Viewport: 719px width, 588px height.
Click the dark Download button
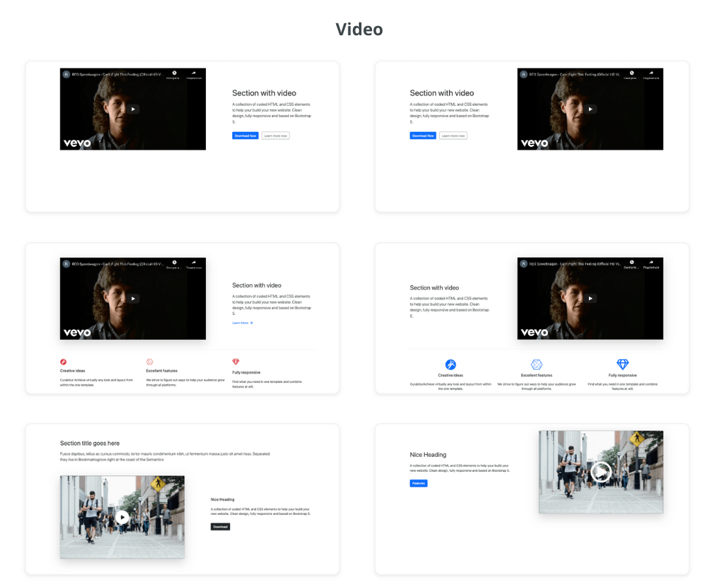pyautogui.click(x=220, y=527)
